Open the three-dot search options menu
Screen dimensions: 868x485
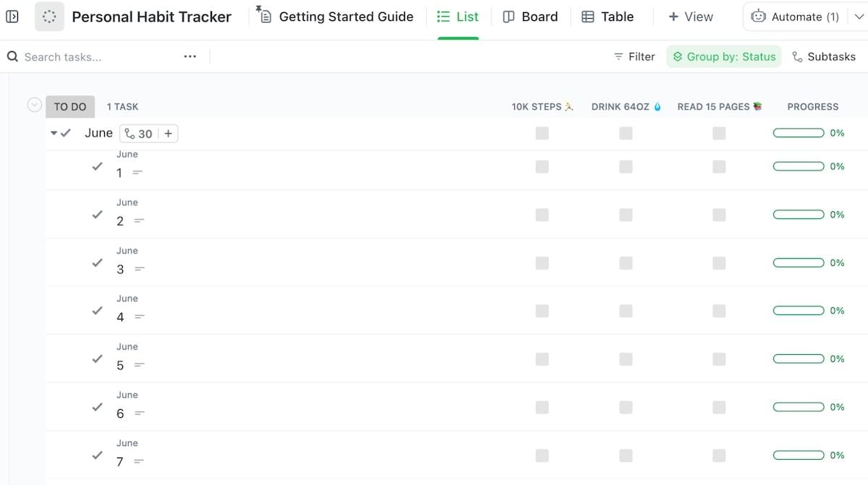[x=190, y=56]
